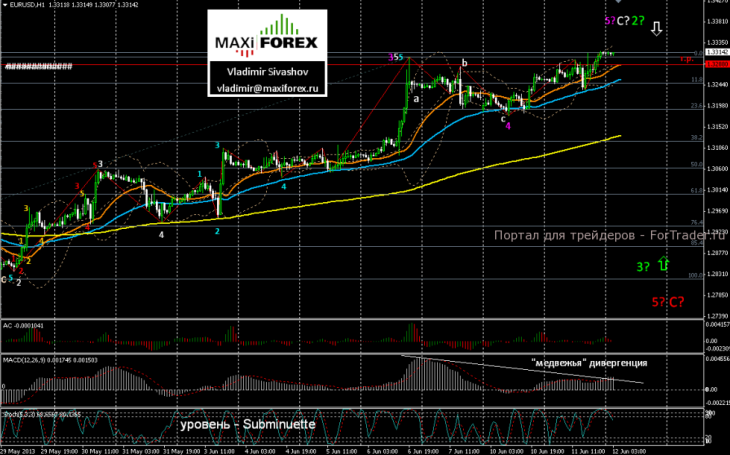This screenshot has width=730, height=455.
Task: Click the 10 Jun 03:00 time axis label
Action: [x=505, y=451]
